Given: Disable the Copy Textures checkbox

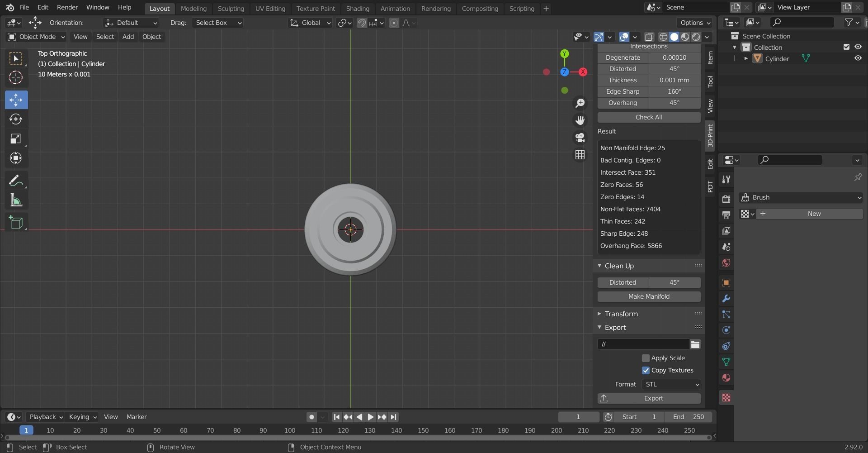Looking at the screenshot, I should coord(646,370).
